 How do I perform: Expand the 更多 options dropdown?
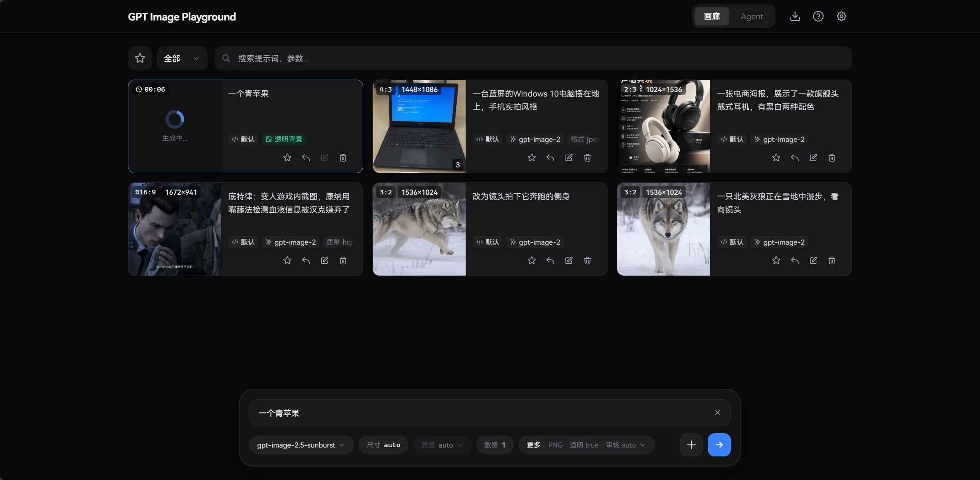(x=586, y=445)
